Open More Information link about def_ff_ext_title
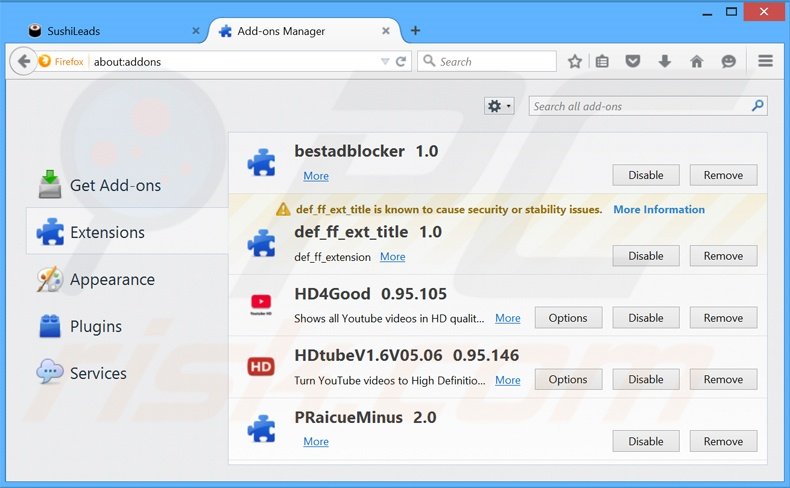Image resolution: width=790 pixels, height=488 pixels. coord(659,210)
